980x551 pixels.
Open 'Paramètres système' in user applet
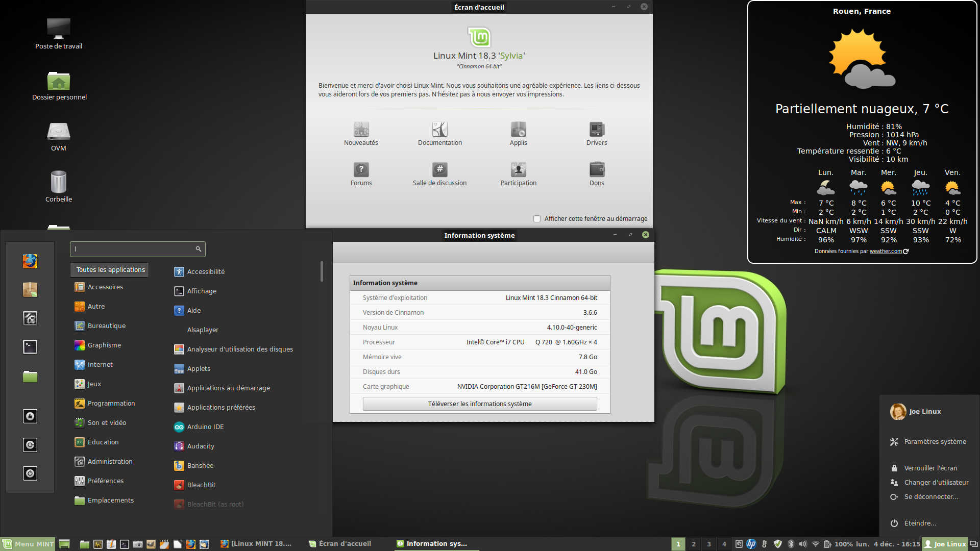click(x=928, y=442)
